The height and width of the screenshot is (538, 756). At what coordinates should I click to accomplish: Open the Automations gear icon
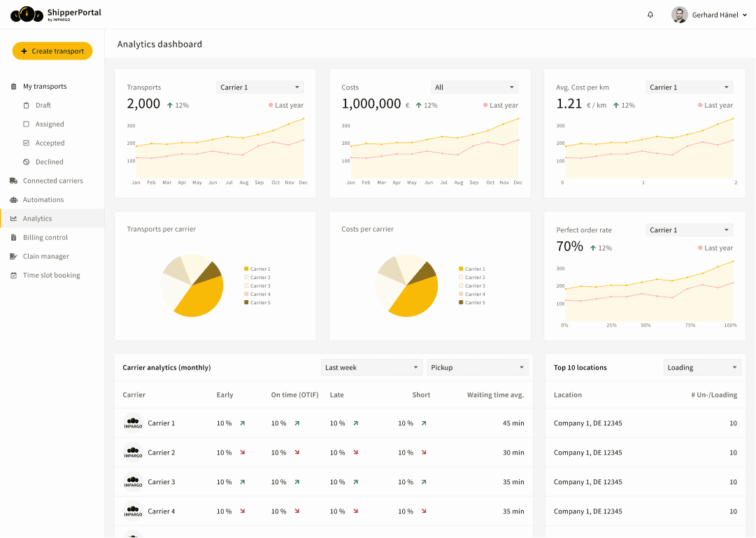pyautogui.click(x=13, y=199)
